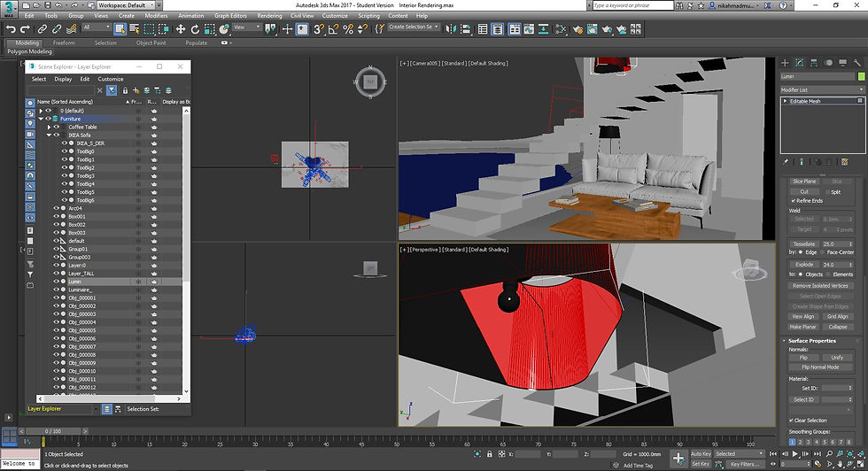Activate the Select and Link tool
The image size is (868, 471).
(x=43, y=29)
